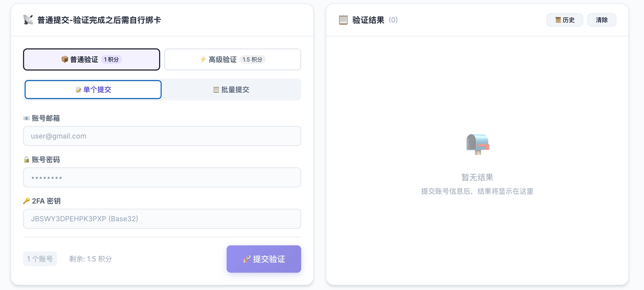This screenshot has width=644, height=290.
Task: Click the key icon next to 2FA 密钥
Action: pos(26,201)
